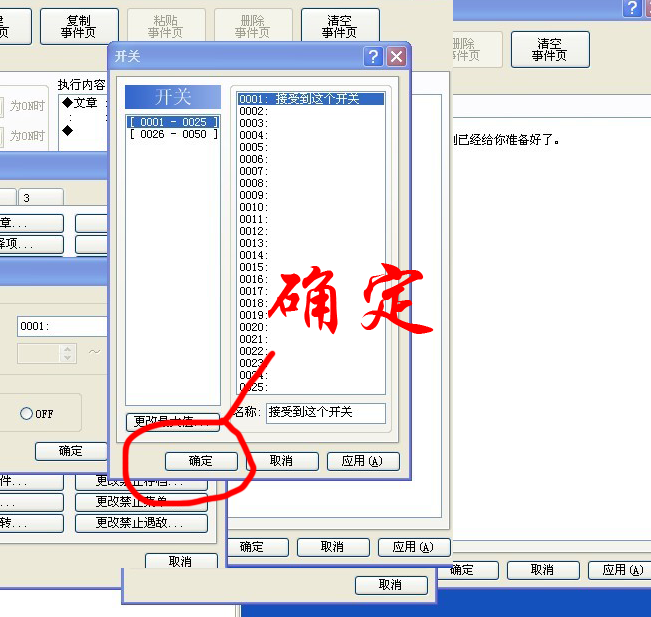Click the message text 已经给你准备好了。
651x617 pixels.
tap(509, 140)
